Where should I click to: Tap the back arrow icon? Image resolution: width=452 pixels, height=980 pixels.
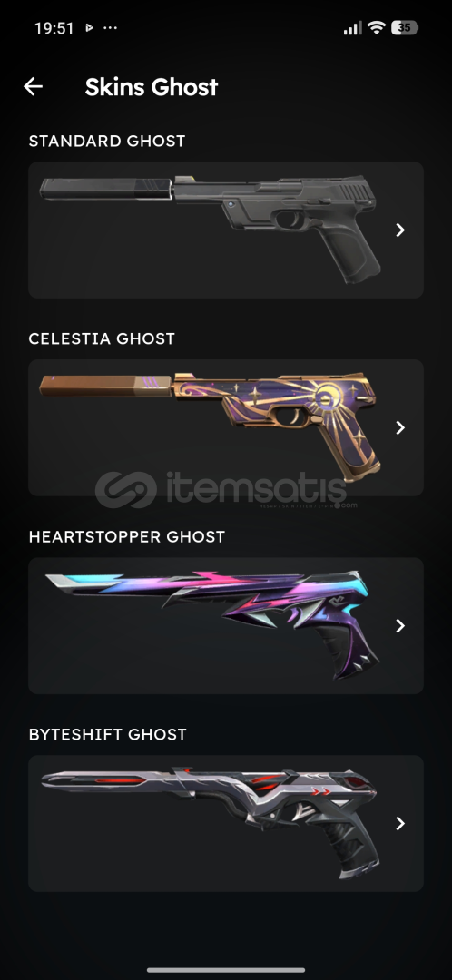click(x=34, y=86)
